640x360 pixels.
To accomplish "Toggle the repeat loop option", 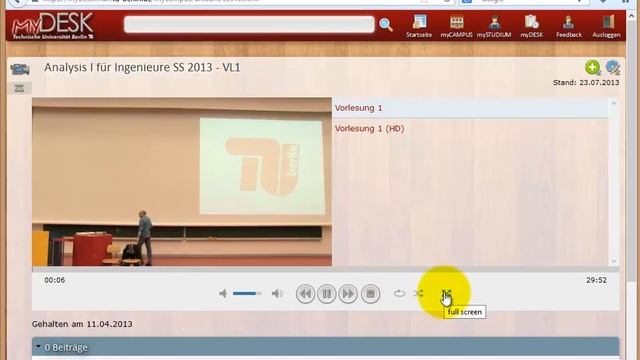I will coord(400,293).
